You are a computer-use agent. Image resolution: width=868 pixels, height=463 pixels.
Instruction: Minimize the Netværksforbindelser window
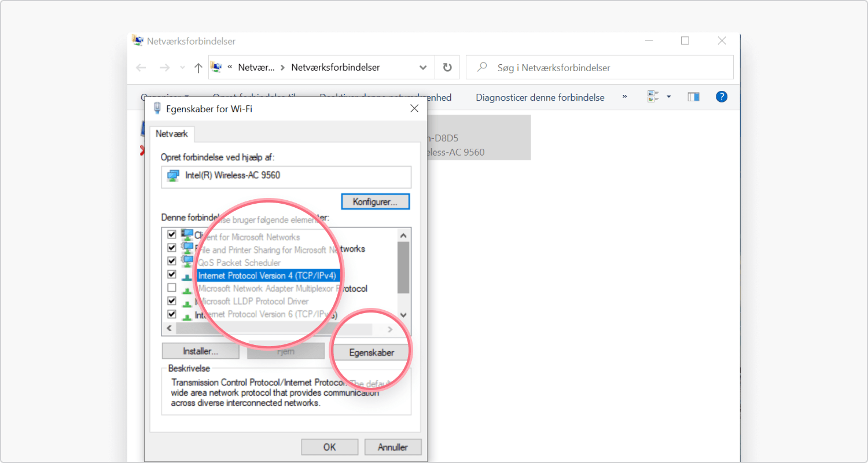[x=649, y=41]
